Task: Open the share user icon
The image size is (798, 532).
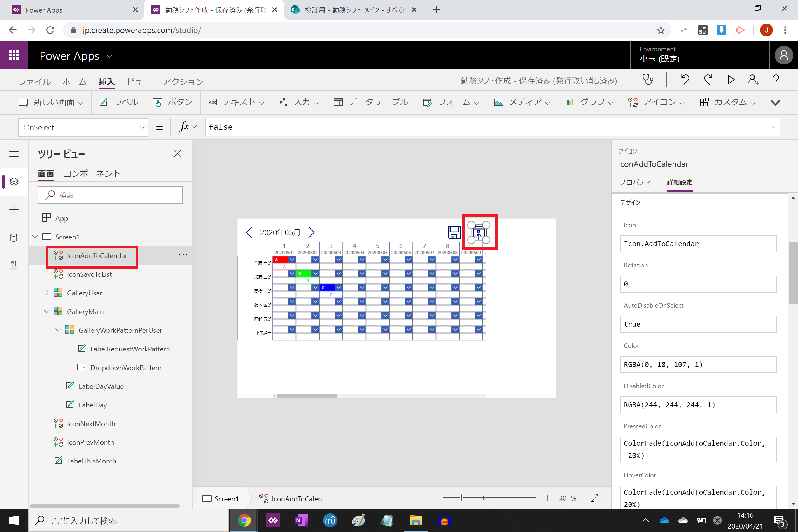Action: pos(753,80)
